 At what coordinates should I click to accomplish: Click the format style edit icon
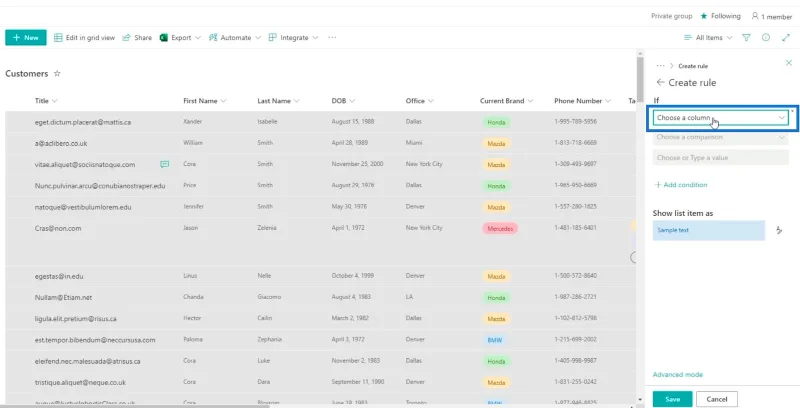tap(779, 231)
